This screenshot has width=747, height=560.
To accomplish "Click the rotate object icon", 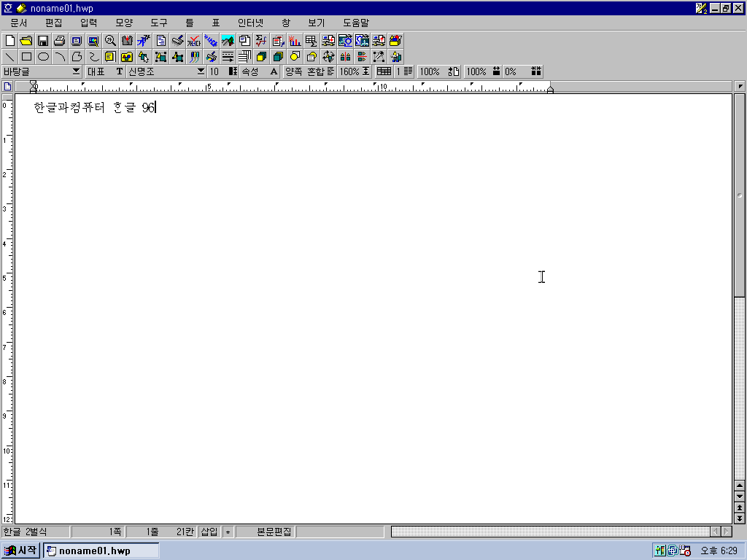I will [x=328, y=57].
